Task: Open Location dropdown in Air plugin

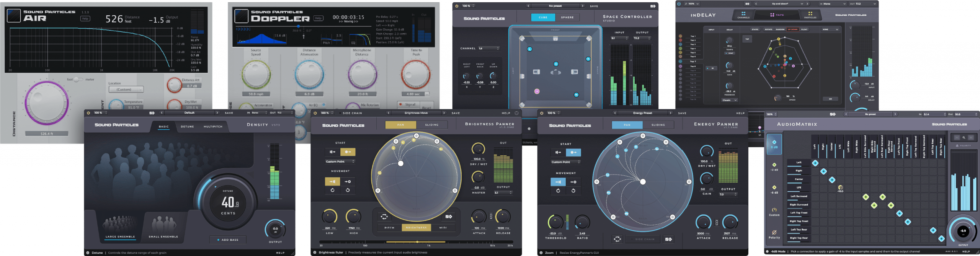Action: [x=126, y=89]
